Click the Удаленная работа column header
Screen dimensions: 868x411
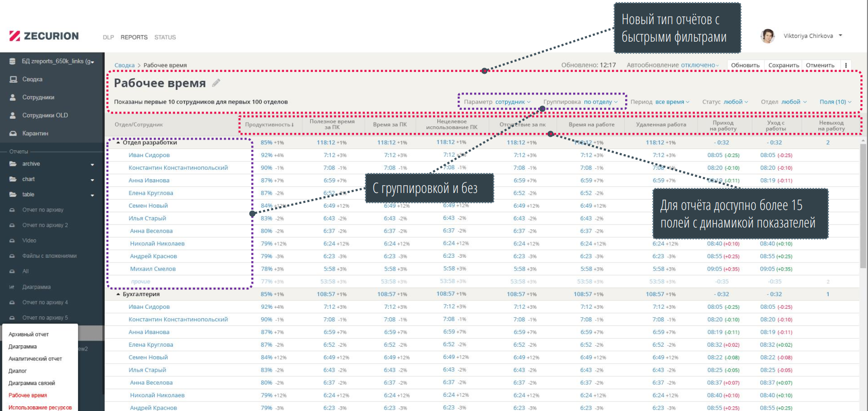(x=661, y=125)
